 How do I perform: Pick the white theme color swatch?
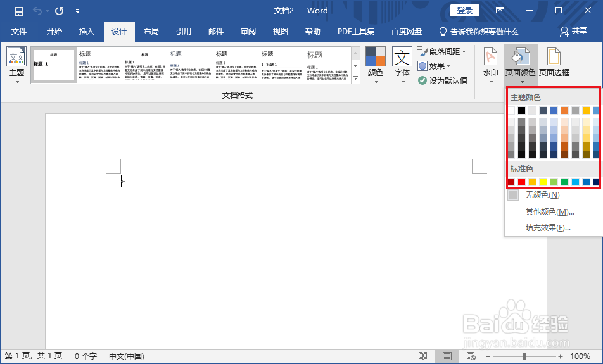pos(511,111)
